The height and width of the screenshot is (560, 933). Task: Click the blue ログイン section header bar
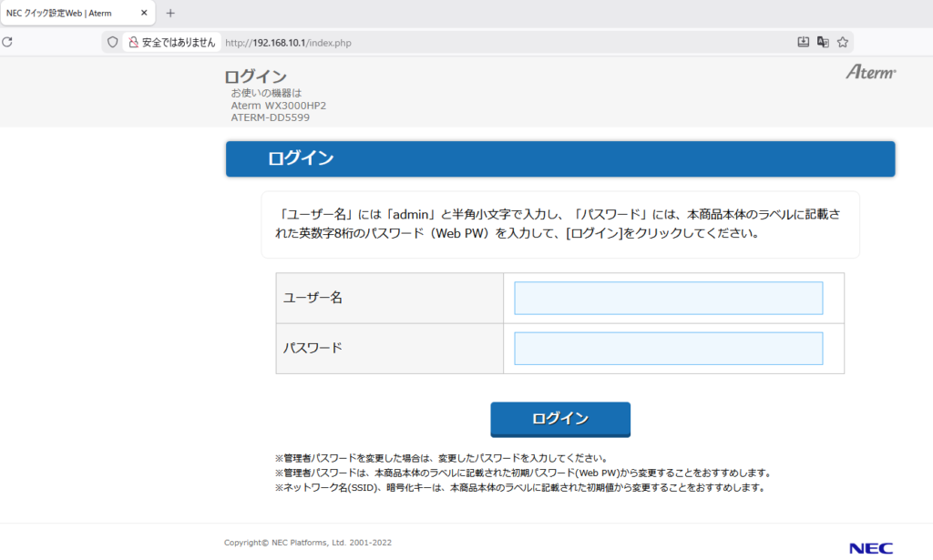tap(560, 159)
